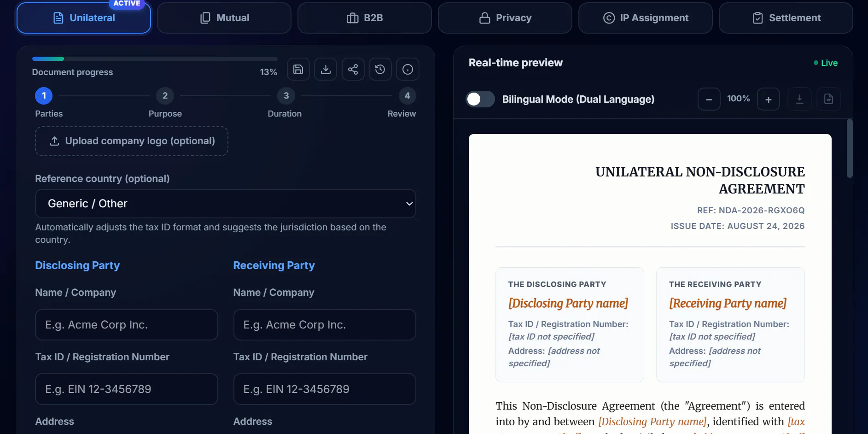Jump to step 3 Duration
The image size is (868, 434).
[286, 96]
